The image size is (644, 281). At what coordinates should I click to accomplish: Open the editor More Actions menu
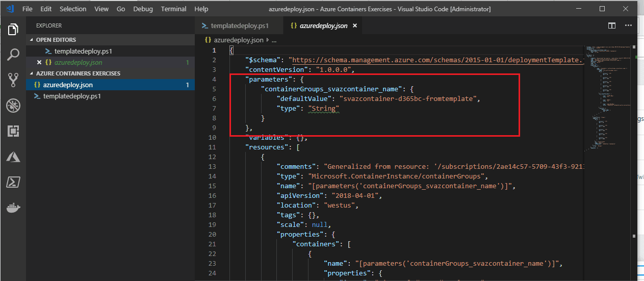point(632,25)
